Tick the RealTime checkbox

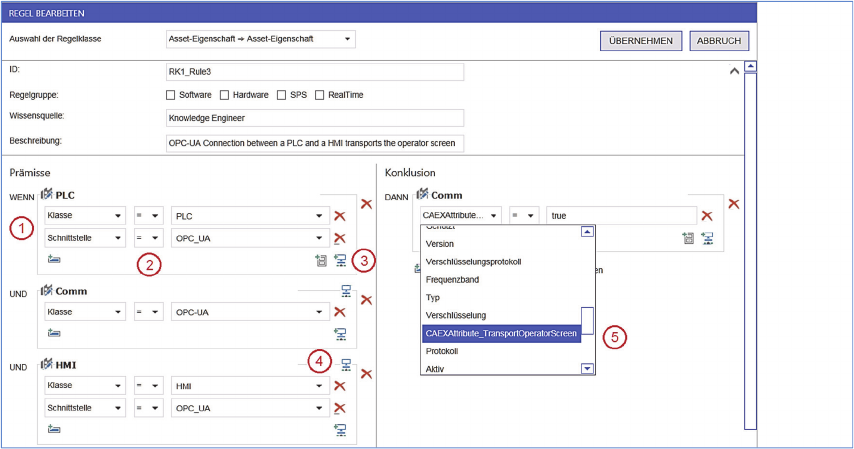pos(320,95)
